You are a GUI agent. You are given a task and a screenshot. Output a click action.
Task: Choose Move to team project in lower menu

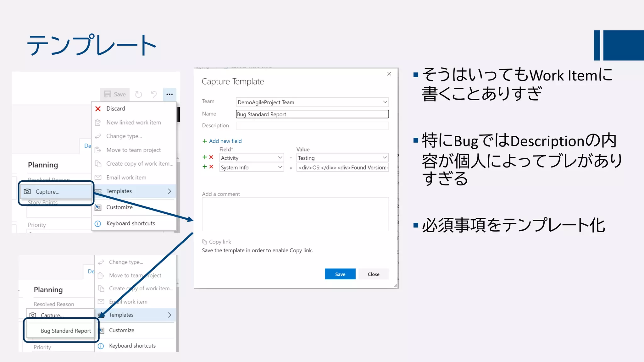[x=135, y=275]
